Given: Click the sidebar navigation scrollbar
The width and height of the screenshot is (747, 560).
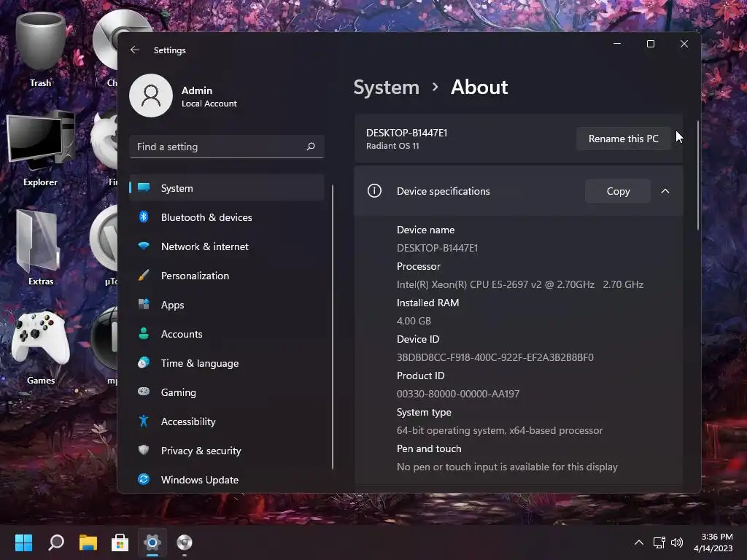Looking at the screenshot, I should [x=333, y=327].
